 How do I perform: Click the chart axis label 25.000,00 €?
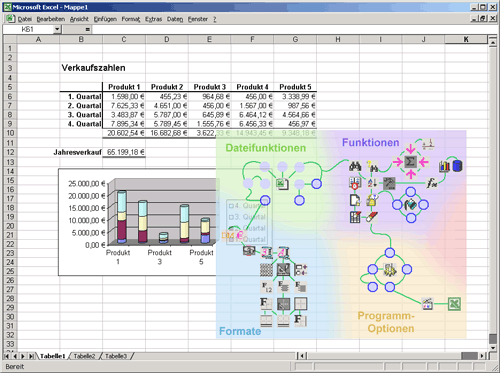click(86, 184)
